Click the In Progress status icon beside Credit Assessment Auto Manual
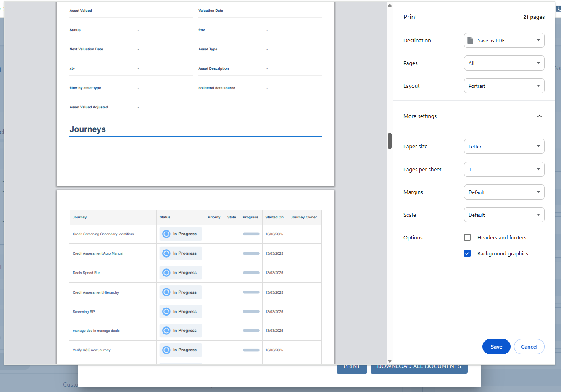This screenshot has width=561, height=392. pyautogui.click(x=166, y=253)
